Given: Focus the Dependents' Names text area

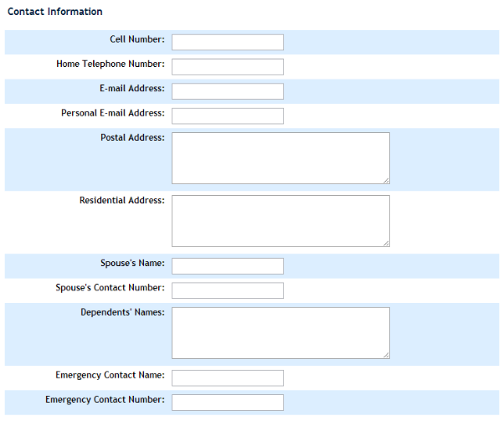Looking at the screenshot, I should click(x=280, y=332).
